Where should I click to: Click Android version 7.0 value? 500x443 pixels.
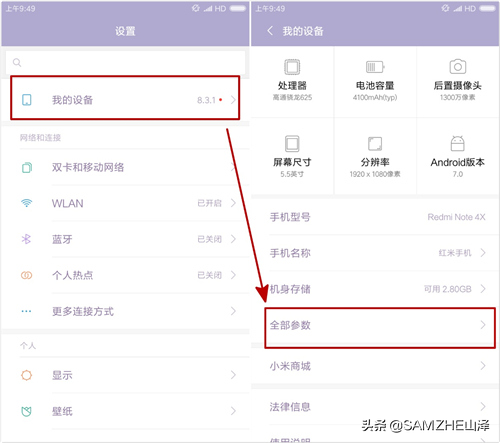[458, 174]
